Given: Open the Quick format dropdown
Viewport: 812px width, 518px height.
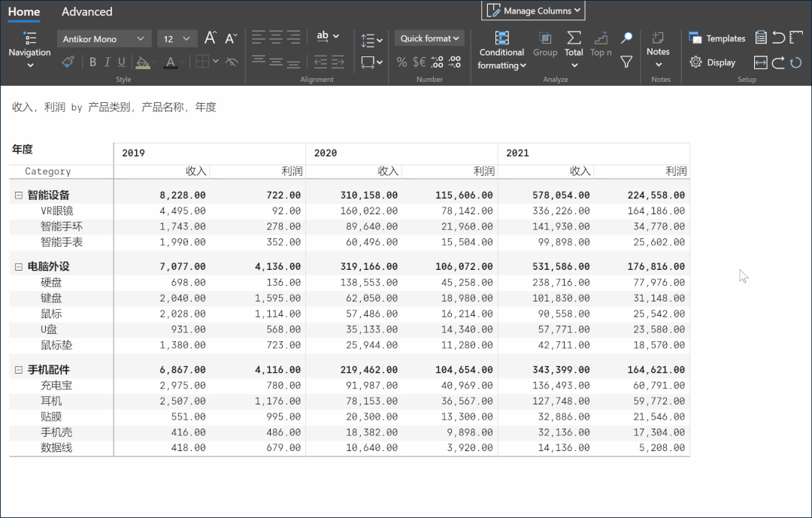Looking at the screenshot, I should (x=429, y=38).
